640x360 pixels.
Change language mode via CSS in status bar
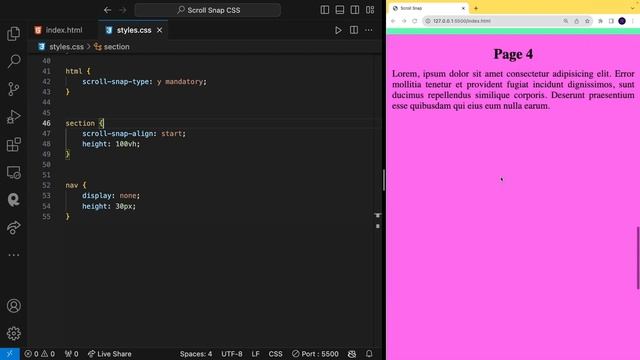click(x=276, y=354)
